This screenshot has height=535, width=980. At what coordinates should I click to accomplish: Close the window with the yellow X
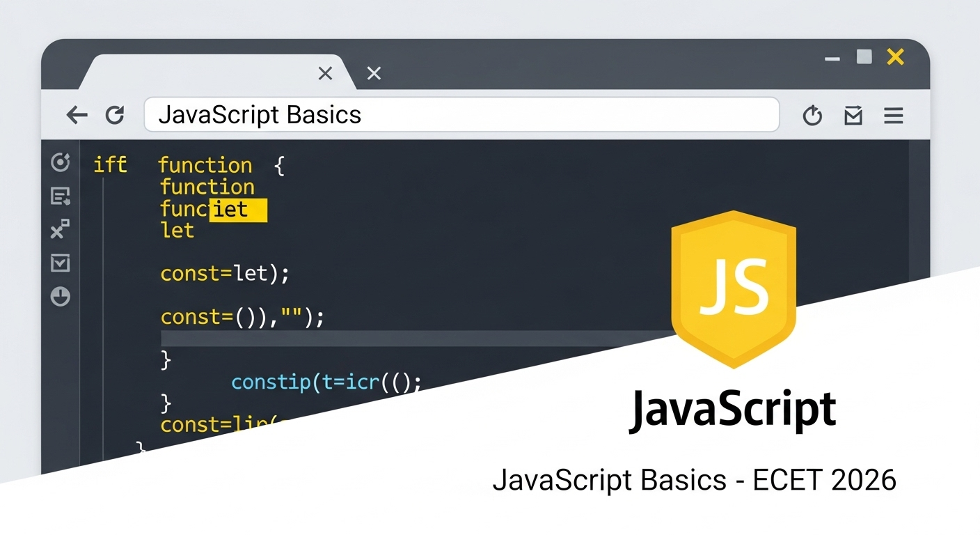tap(896, 56)
